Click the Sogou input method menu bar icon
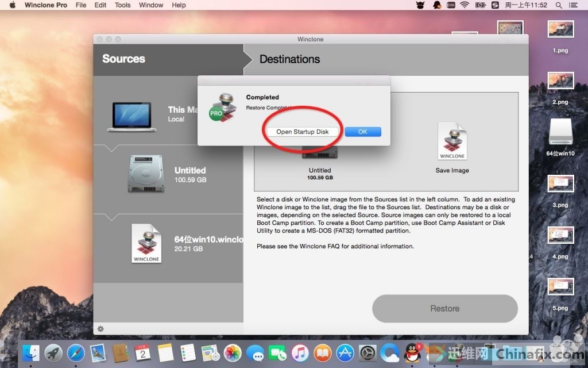Screen dimensions: 588x368 point(496,5)
